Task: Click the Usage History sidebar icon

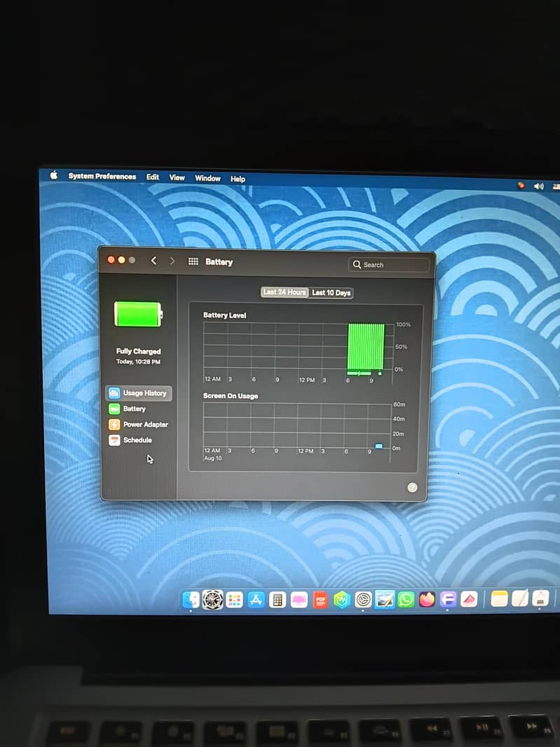Action: [114, 393]
